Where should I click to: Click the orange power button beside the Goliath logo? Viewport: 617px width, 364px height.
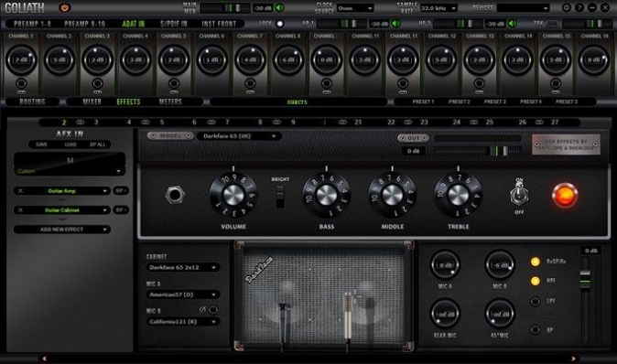click(64, 7)
